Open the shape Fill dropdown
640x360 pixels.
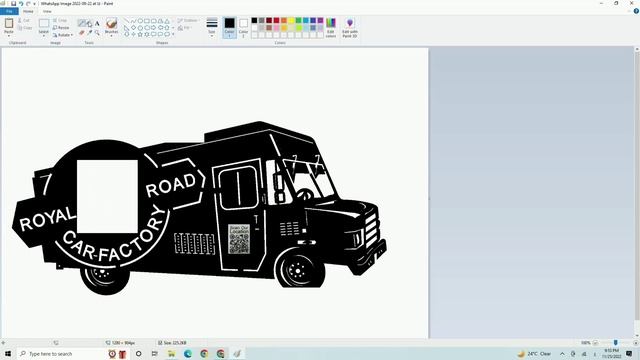pyautogui.click(x=184, y=28)
